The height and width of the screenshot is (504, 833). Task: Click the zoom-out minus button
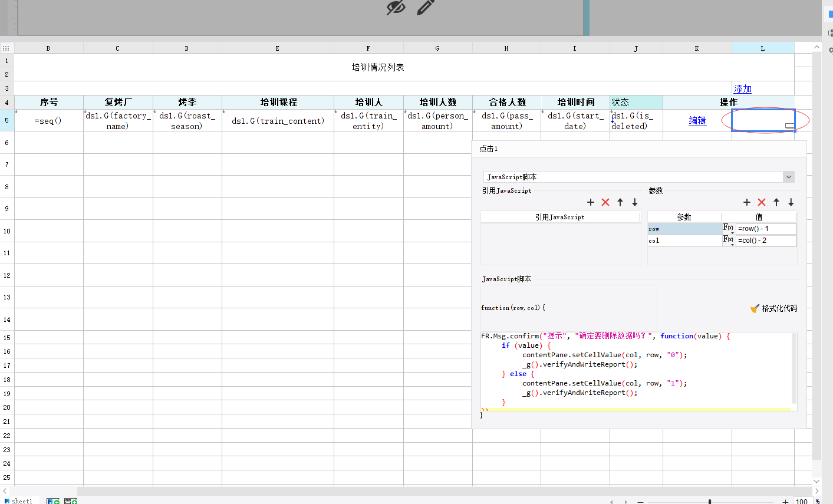point(641,502)
